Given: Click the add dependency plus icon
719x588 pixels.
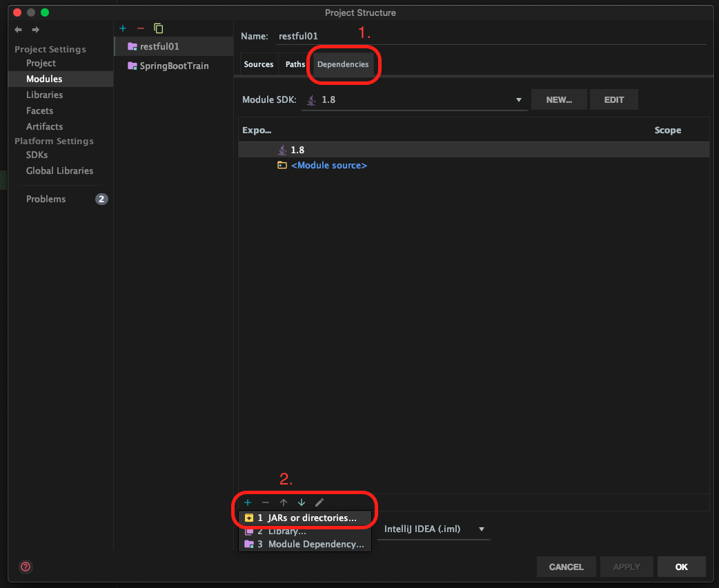Looking at the screenshot, I should (x=248, y=502).
